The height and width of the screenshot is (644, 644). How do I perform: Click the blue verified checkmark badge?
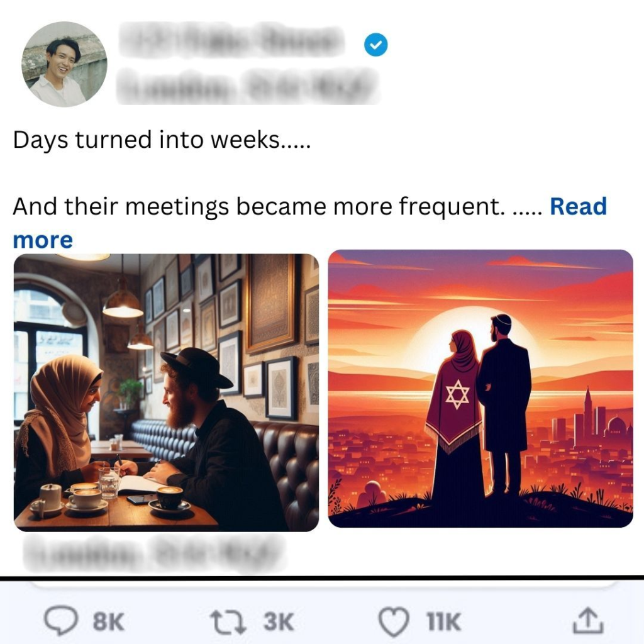click(376, 45)
